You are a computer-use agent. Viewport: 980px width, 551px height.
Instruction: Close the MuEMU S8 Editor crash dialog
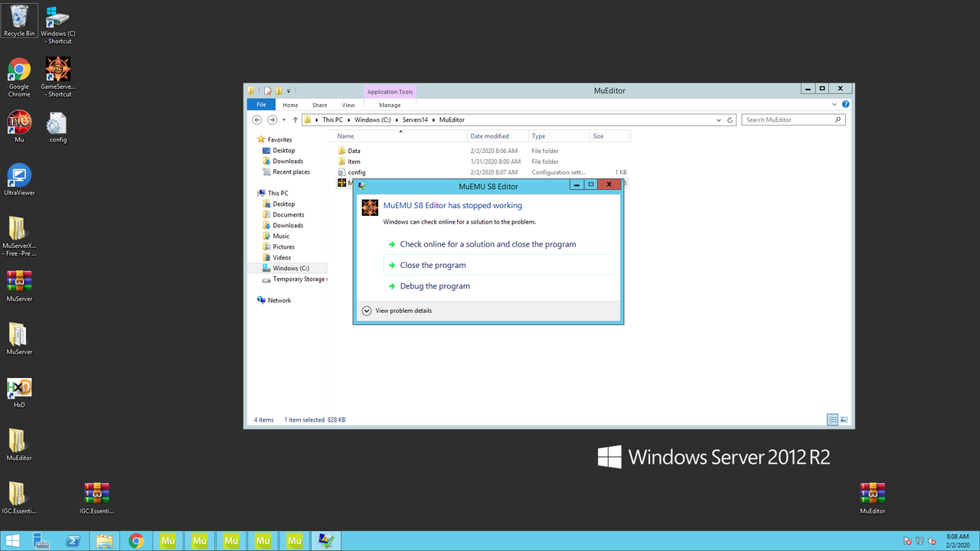609,184
